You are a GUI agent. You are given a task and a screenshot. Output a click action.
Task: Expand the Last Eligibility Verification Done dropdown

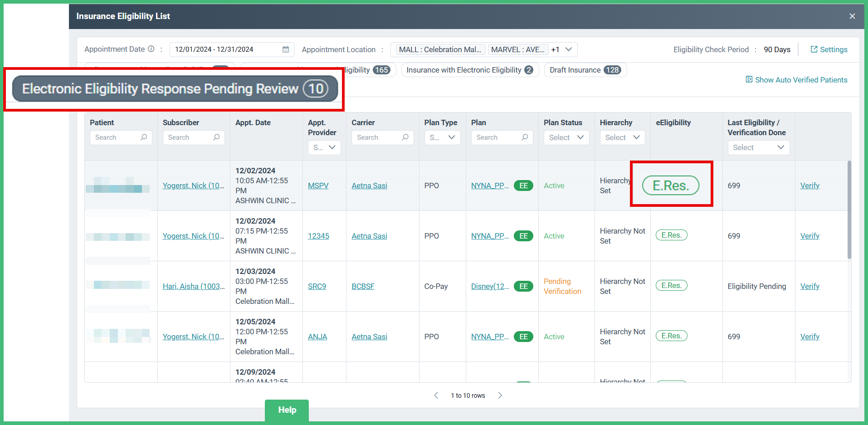click(758, 147)
